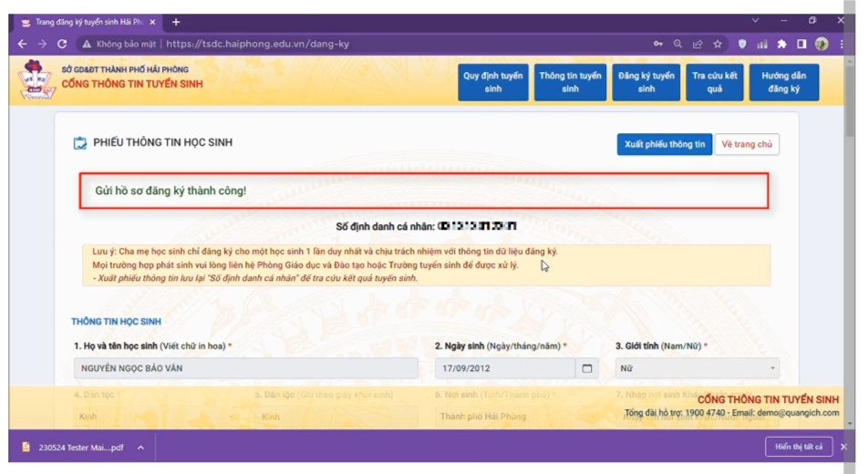Image resolution: width=868 pixels, height=474 pixels.
Task: Go to Tra cứu kết quả
Action: point(715,82)
